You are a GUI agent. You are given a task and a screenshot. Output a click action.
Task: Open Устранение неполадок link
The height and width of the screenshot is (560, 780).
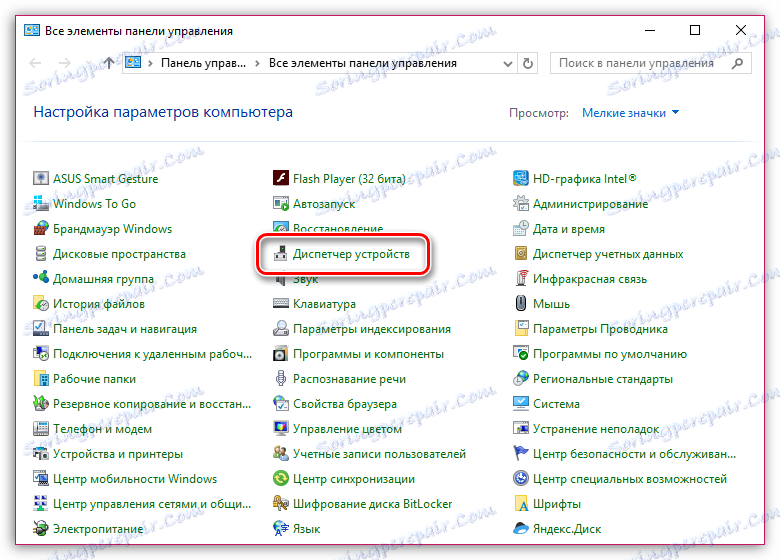tap(596, 429)
